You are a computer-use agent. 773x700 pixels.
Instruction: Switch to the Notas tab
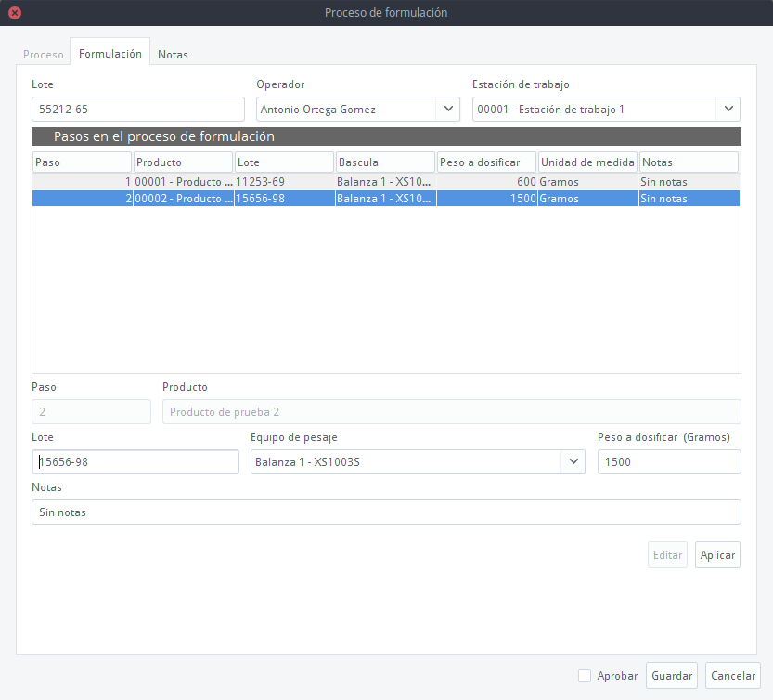click(173, 55)
